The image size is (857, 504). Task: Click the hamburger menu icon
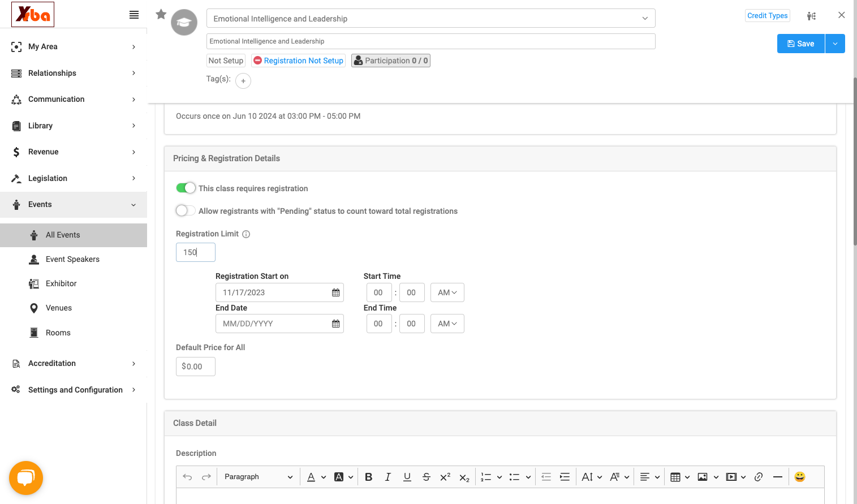(134, 15)
